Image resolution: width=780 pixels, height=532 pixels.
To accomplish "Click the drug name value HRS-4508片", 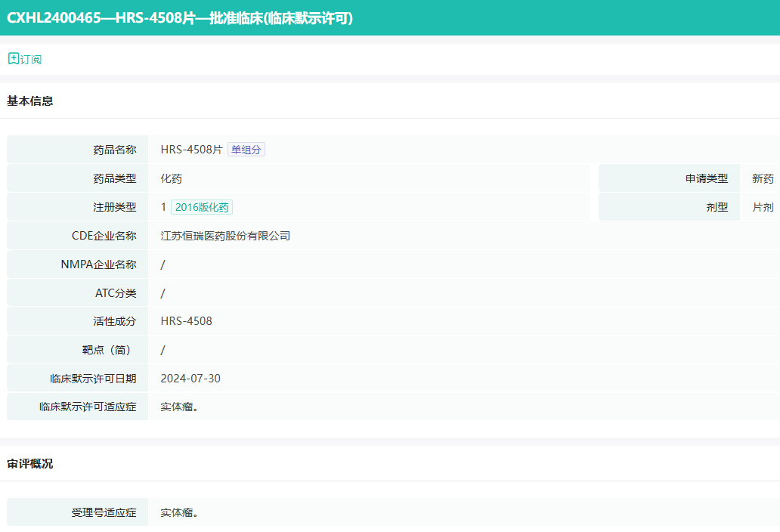I will pos(191,150).
